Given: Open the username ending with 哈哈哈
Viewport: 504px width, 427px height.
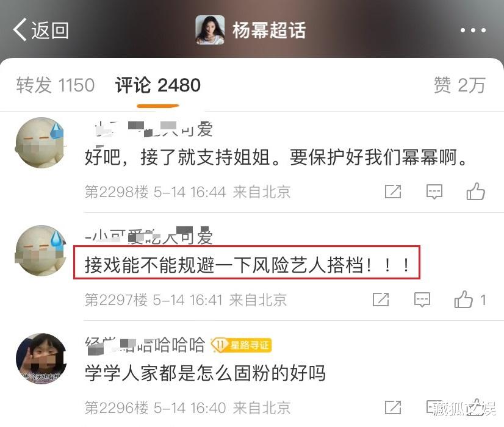Looking at the screenshot, I should [145, 345].
